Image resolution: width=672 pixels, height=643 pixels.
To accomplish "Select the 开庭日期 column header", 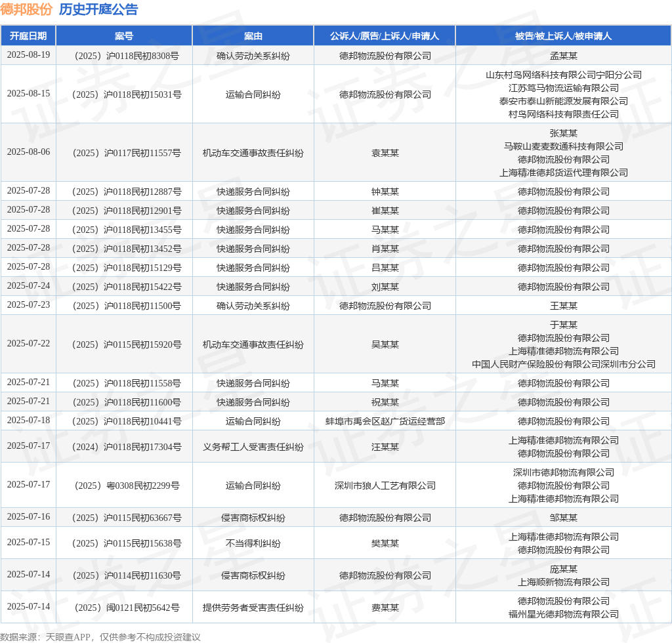I will [28, 36].
